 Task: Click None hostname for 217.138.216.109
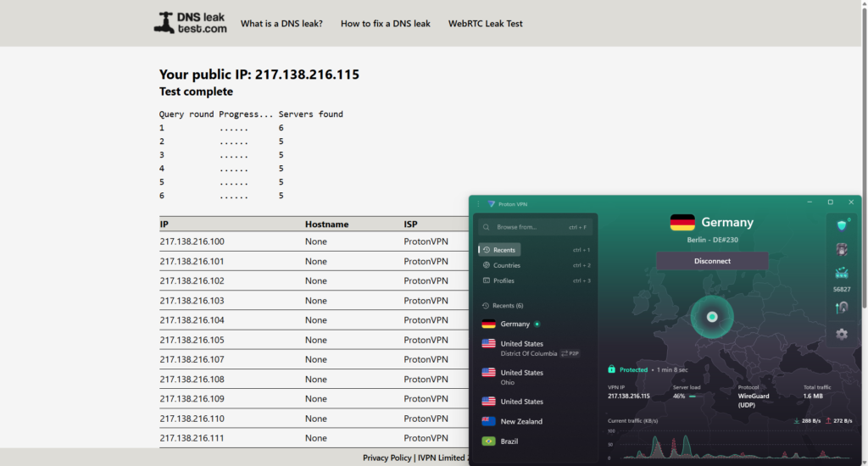tap(316, 399)
